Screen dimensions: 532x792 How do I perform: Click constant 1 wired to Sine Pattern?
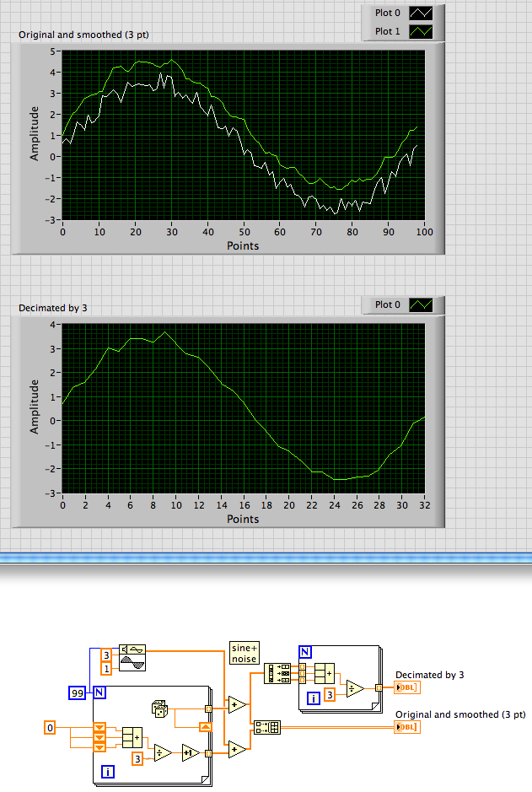pyautogui.click(x=106, y=669)
